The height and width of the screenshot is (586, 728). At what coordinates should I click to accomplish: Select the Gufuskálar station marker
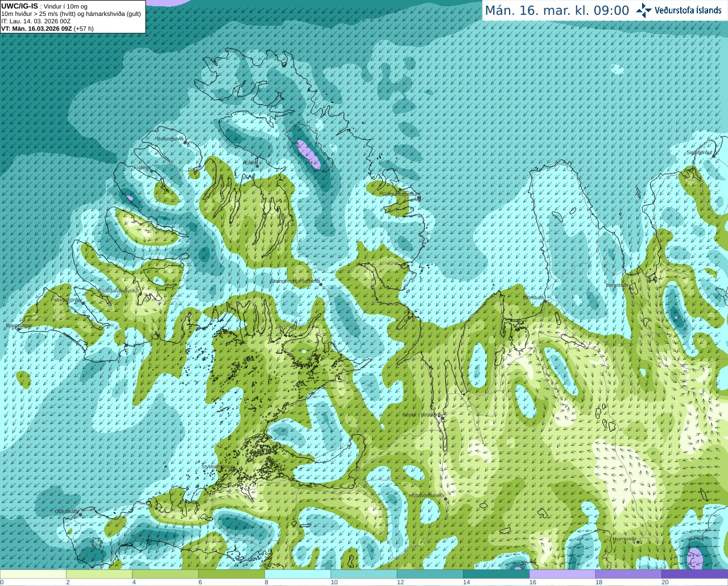click(x=80, y=515)
